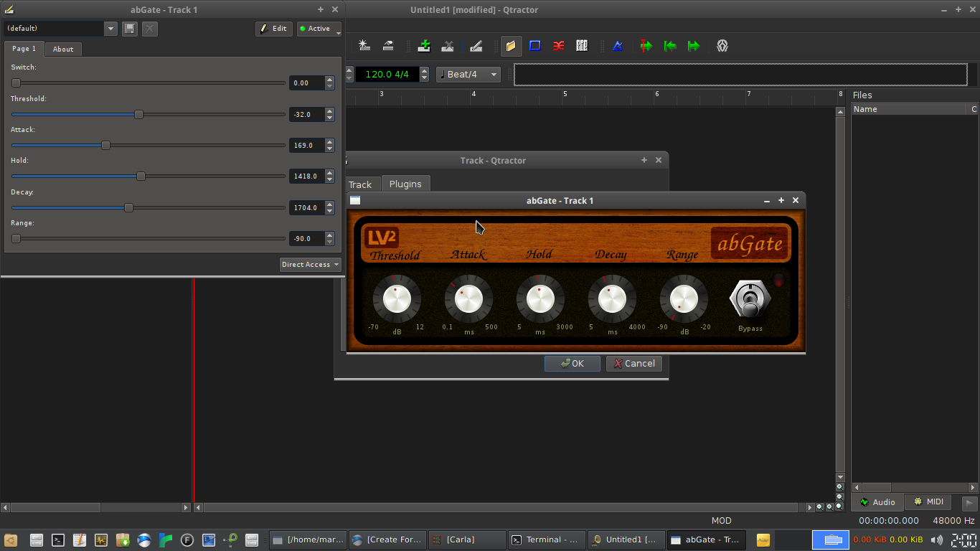This screenshot has width=980, height=551.
Task: Click the Files horizontal scrollbar
Action: click(x=915, y=487)
